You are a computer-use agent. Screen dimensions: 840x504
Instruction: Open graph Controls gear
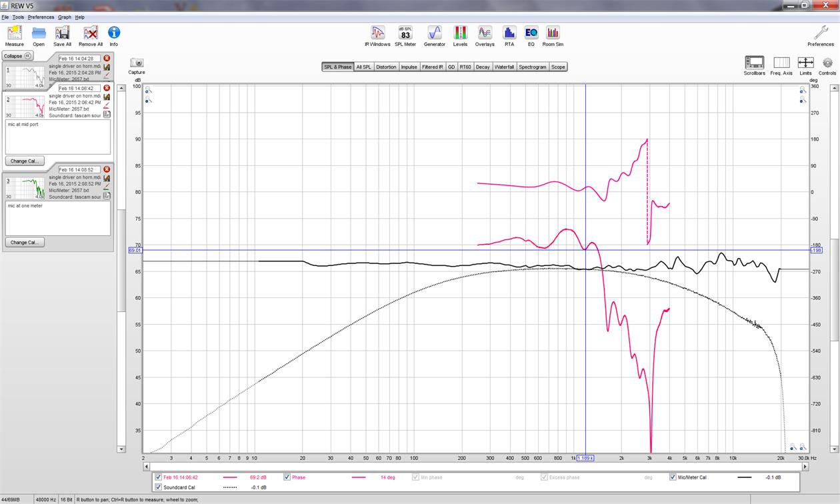pos(827,65)
